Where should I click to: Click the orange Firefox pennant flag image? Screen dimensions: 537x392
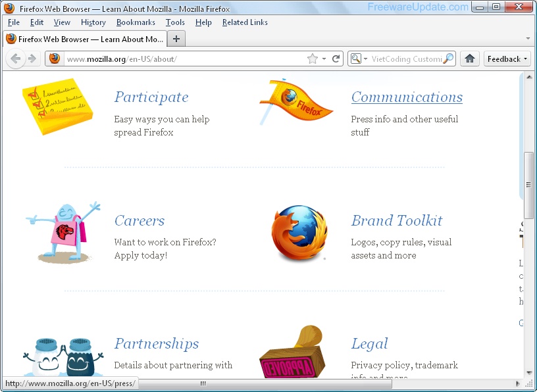pos(295,101)
